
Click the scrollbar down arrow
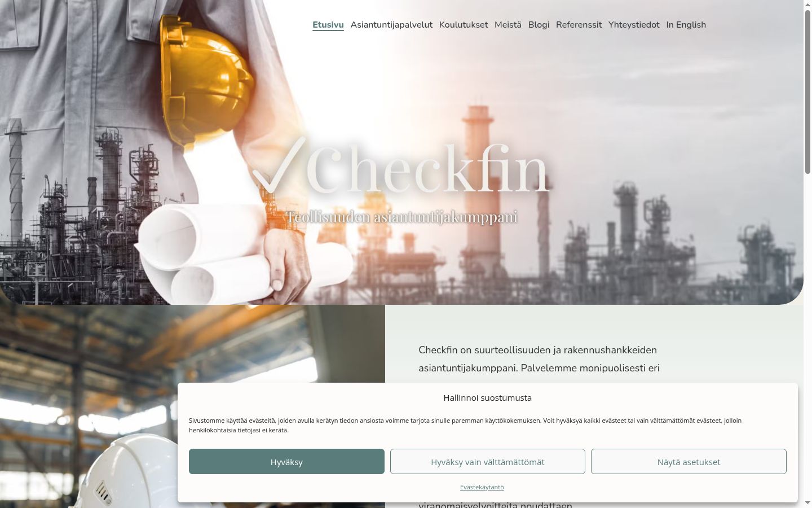[x=807, y=503]
